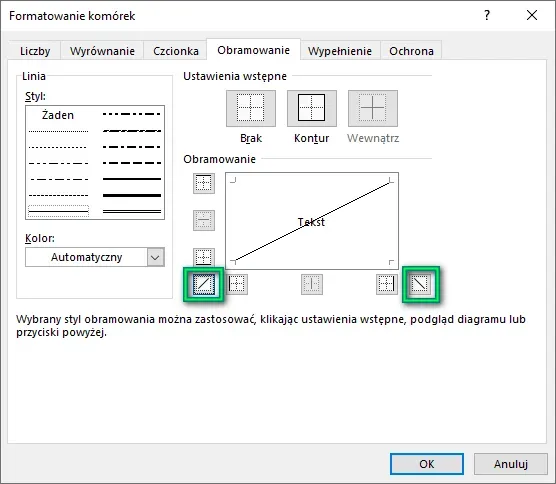Viewport: 556px width, 484px height.
Task: Toggle the top border button
Action: pyautogui.click(x=204, y=183)
